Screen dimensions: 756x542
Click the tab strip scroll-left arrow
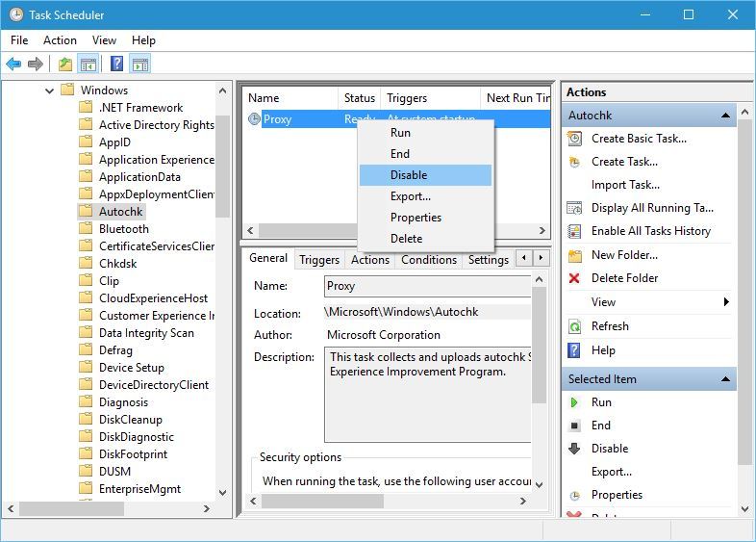(524, 258)
